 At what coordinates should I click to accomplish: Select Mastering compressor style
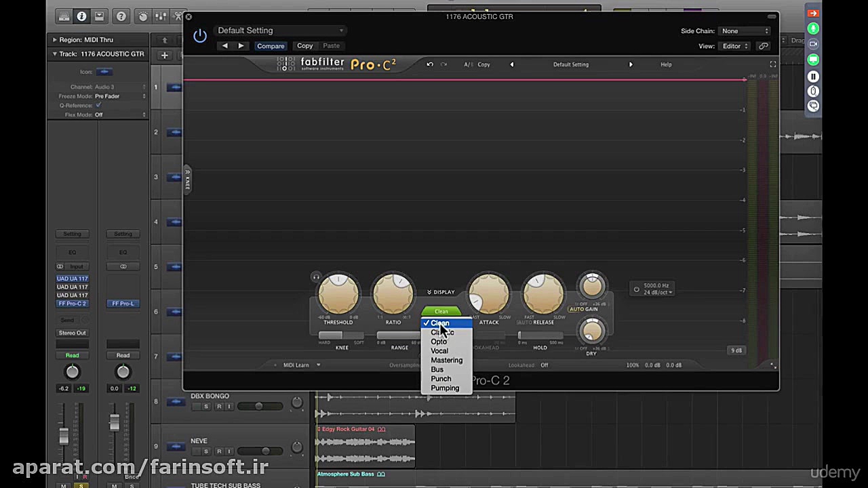pos(446,361)
